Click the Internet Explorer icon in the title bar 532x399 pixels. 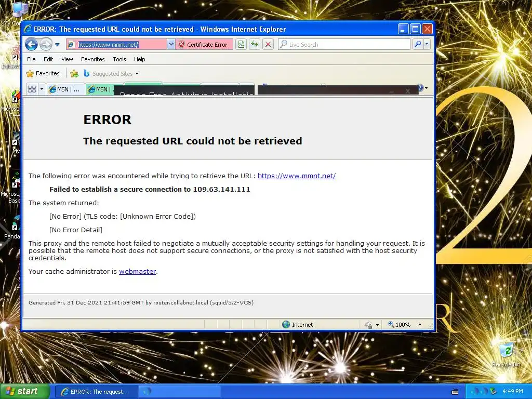coord(28,29)
